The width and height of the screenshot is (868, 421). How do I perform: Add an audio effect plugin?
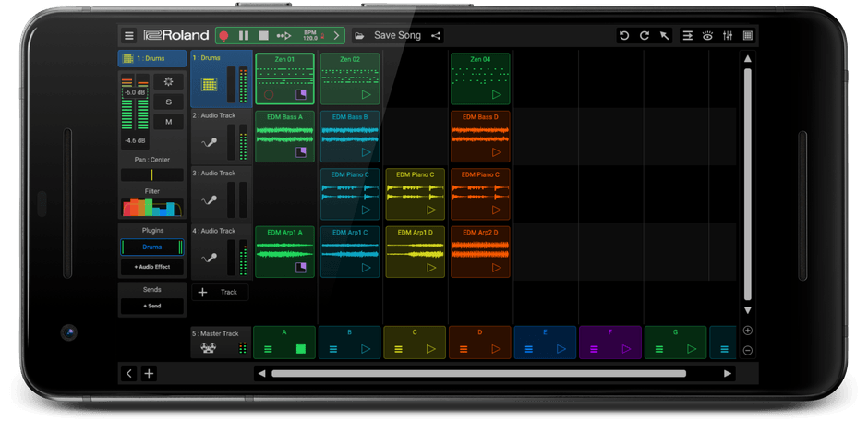[x=151, y=267]
